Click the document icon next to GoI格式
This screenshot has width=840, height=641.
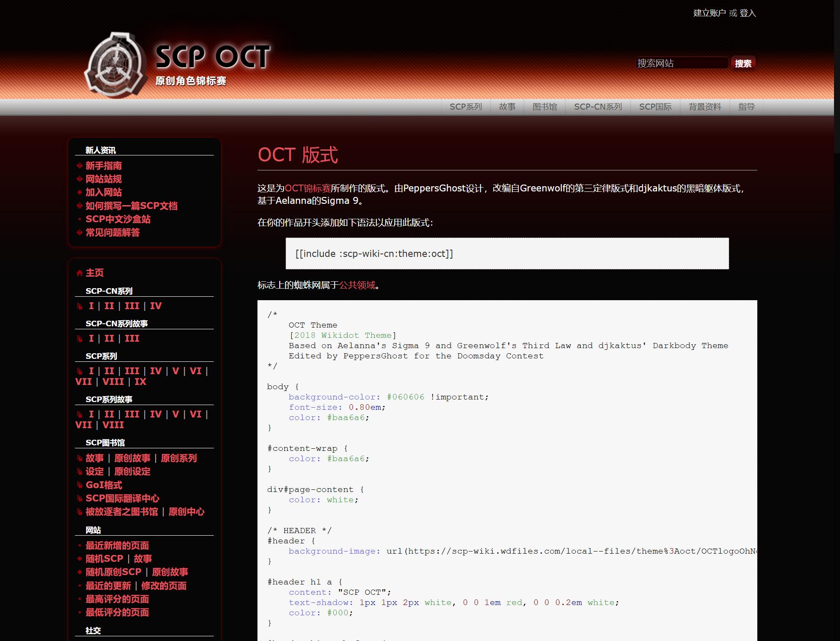[x=80, y=485]
